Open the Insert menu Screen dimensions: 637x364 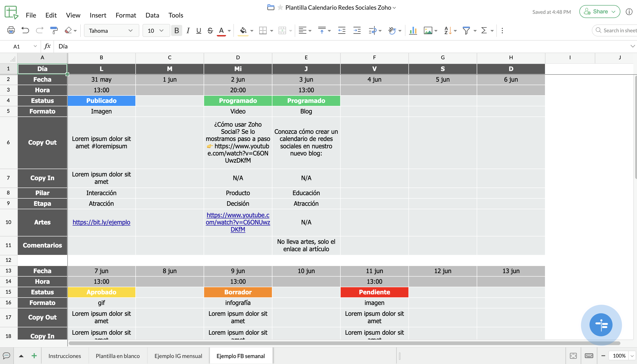click(98, 15)
